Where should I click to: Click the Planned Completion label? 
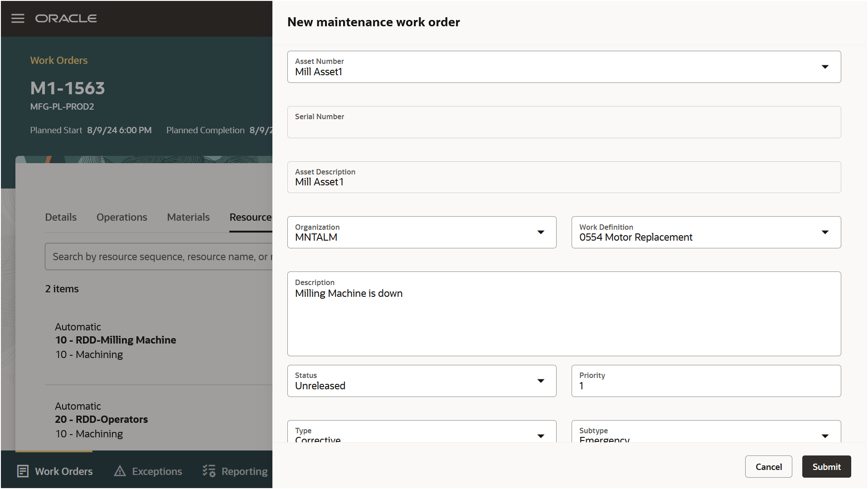click(205, 131)
